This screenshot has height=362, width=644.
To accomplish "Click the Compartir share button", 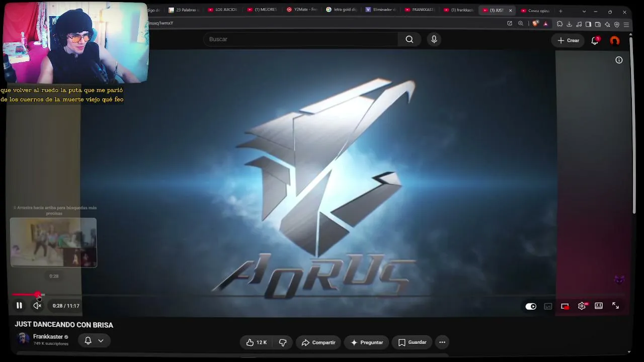I will (318, 342).
